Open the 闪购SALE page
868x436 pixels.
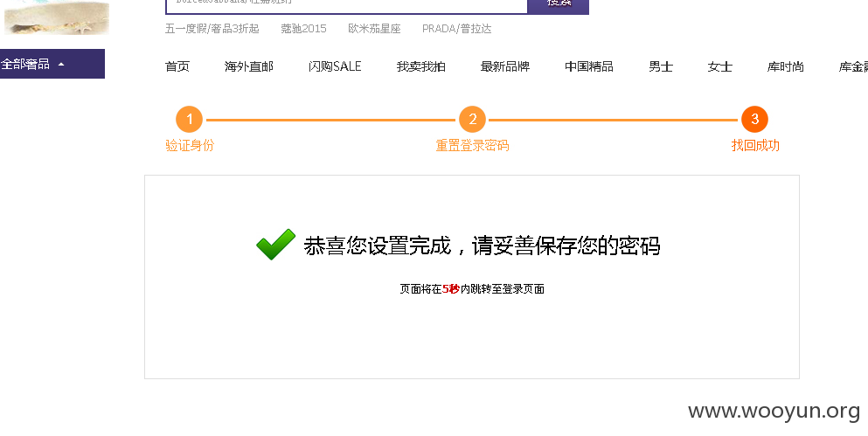335,66
